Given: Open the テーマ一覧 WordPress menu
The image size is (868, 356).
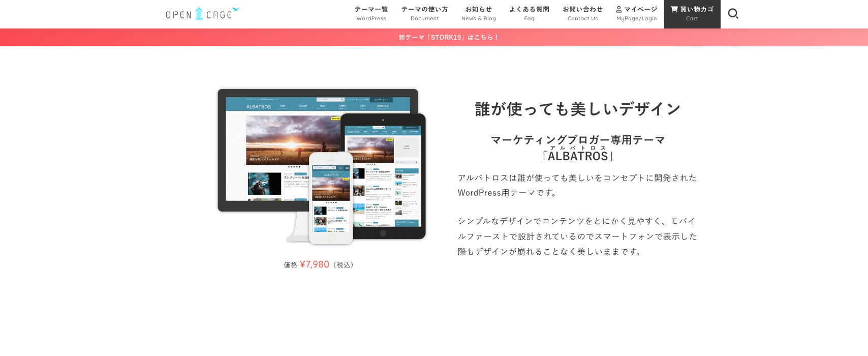Looking at the screenshot, I should [371, 14].
